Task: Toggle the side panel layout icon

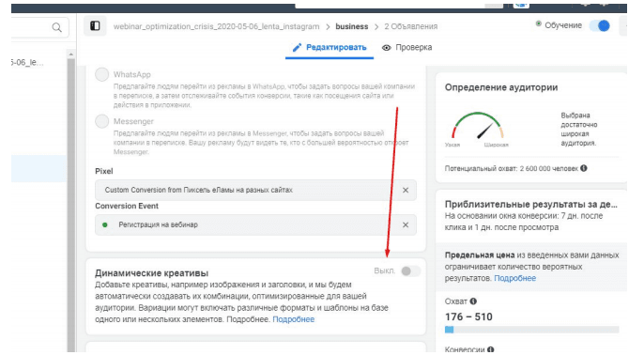Action: click(95, 26)
